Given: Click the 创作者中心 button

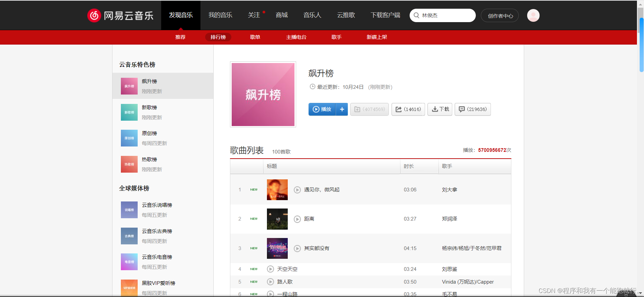Looking at the screenshot, I should point(500,16).
